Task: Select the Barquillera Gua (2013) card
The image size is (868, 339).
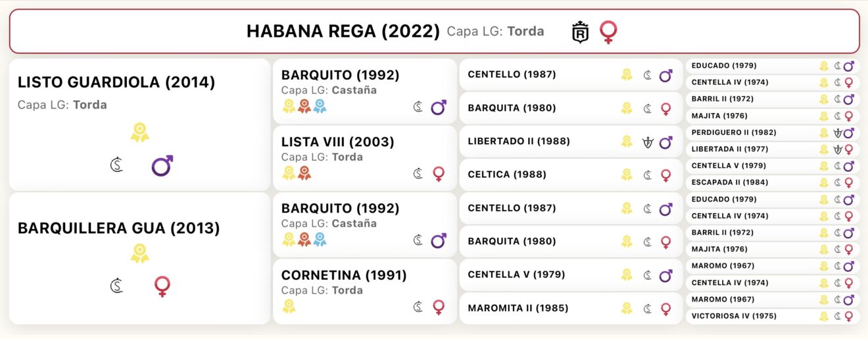Action: 139,258
